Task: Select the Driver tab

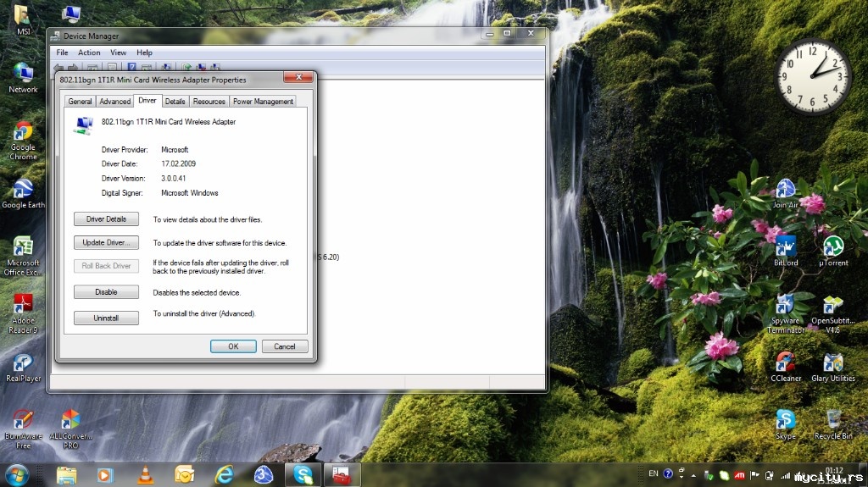Action: 147,100
